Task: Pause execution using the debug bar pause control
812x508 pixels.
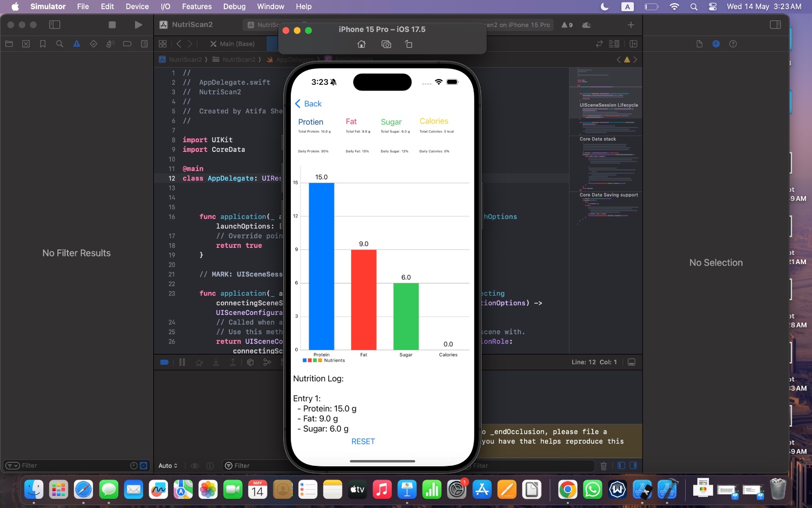Action: point(182,362)
